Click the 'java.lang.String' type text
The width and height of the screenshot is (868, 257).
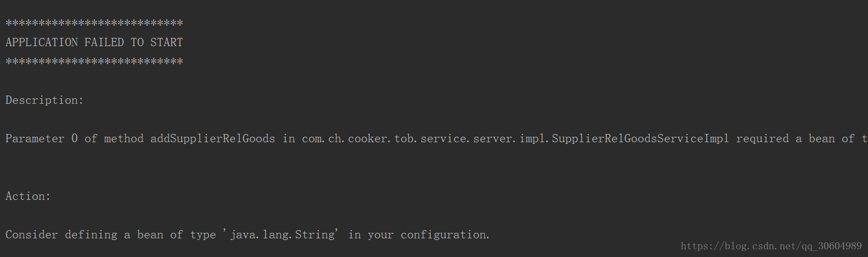pyautogui.click(x=281, y=234)
